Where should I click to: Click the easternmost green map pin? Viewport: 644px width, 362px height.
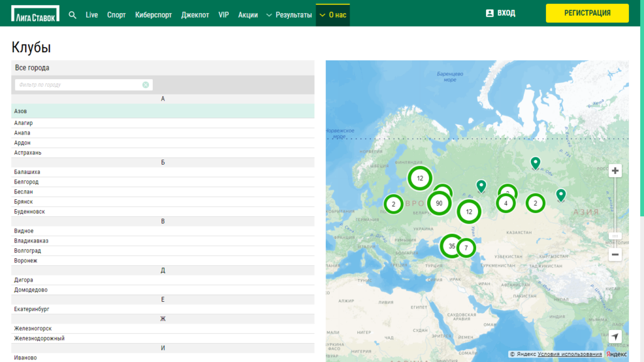click(560, 195)
